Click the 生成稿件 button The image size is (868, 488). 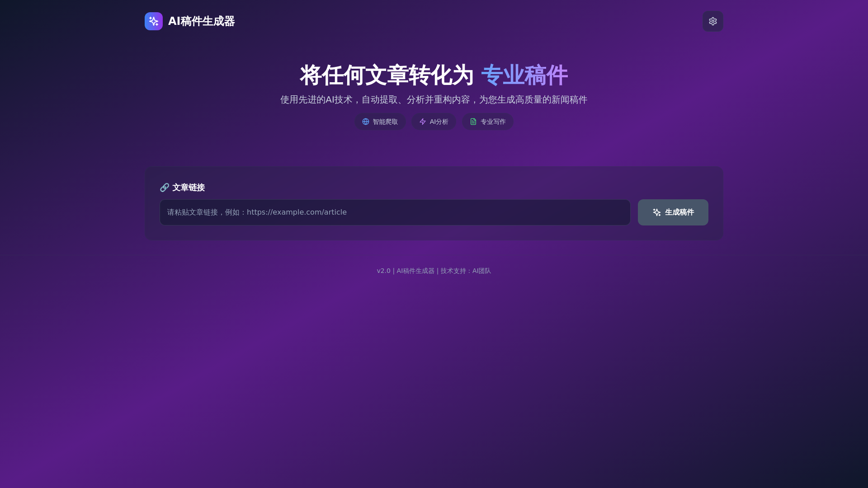[673, 212]
